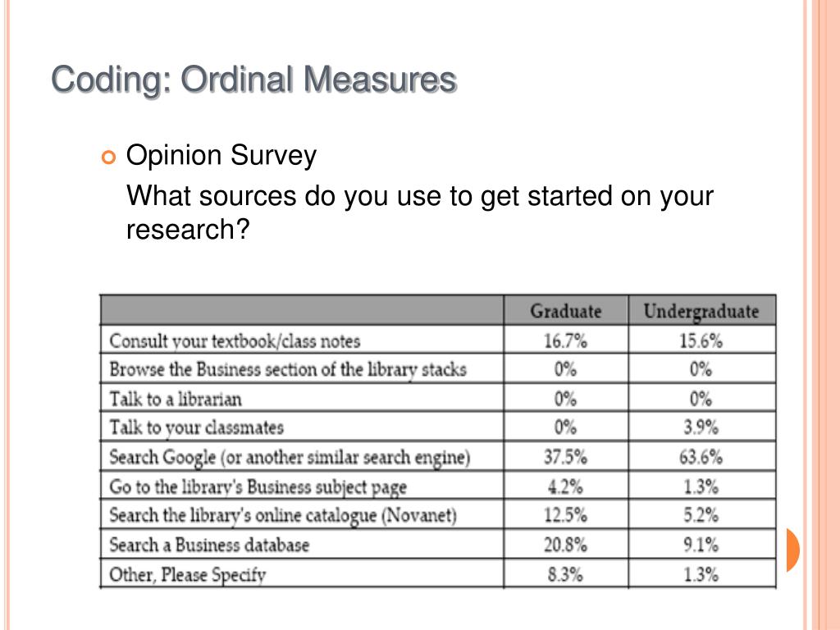Click the research sources question text
The width and height of the screenshot is (840, 630).
pyautogui.click(x=419, y=212)
